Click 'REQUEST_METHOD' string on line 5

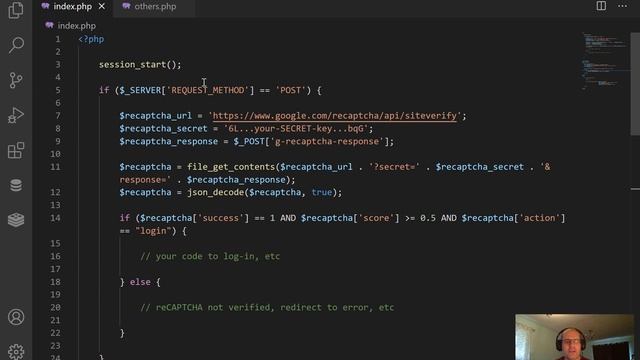[x=208, y=90]
